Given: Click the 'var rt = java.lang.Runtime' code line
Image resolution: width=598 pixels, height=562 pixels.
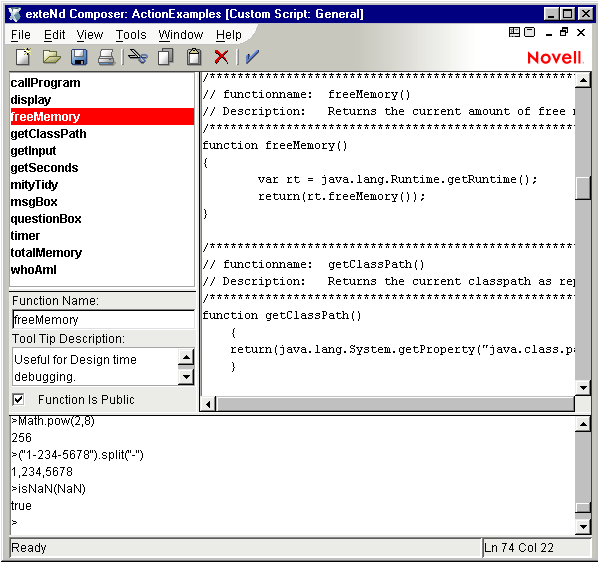Looking at the screenshot, I should 397,180.
